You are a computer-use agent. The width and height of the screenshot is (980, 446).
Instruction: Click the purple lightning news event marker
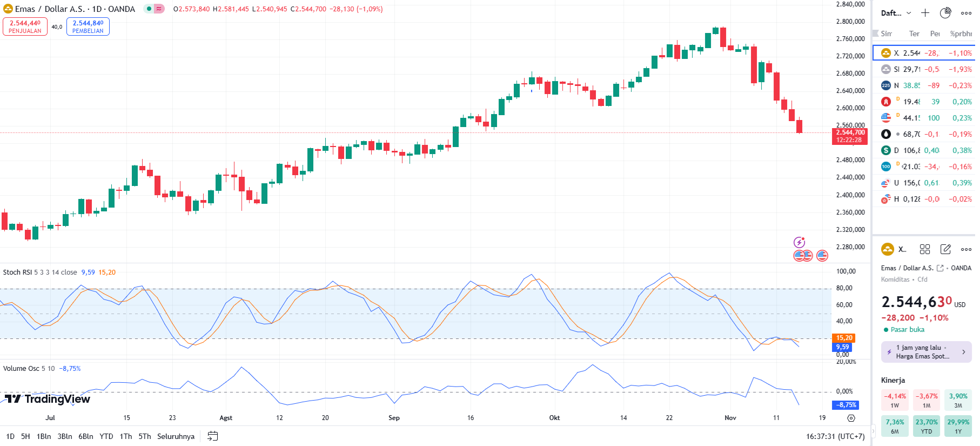(x=799, y=242)
